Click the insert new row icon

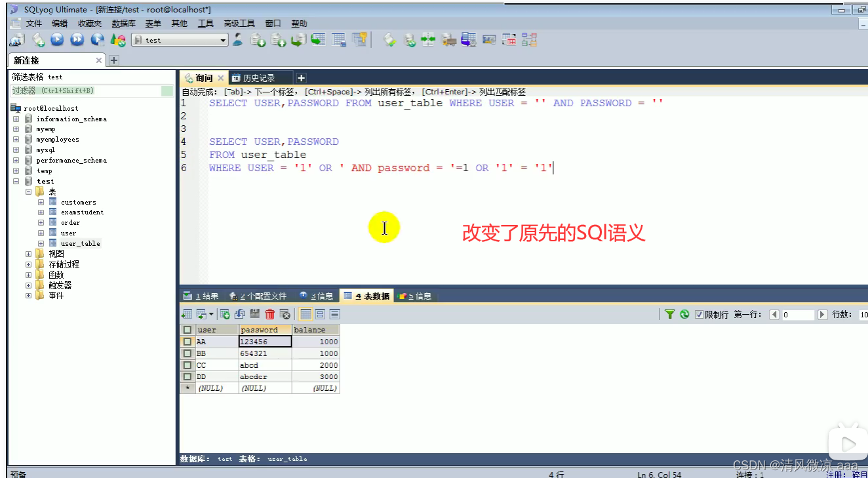point(225,314)
